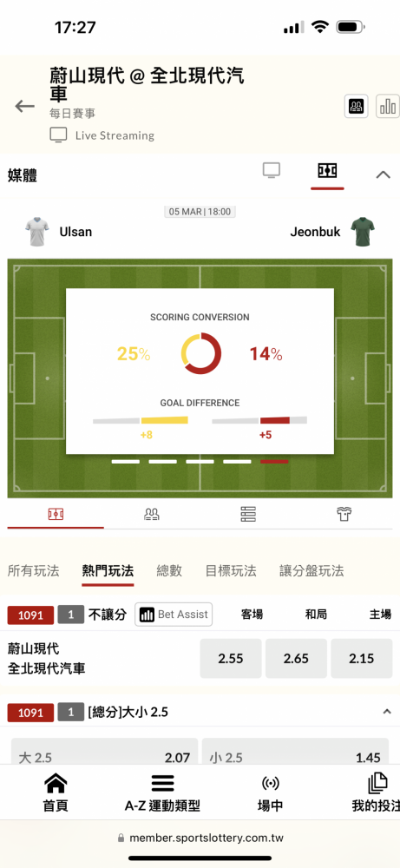Screen dimensions: 400x868
Task: Select the pitch tracker icon in media bar
Action: (327, 171)
